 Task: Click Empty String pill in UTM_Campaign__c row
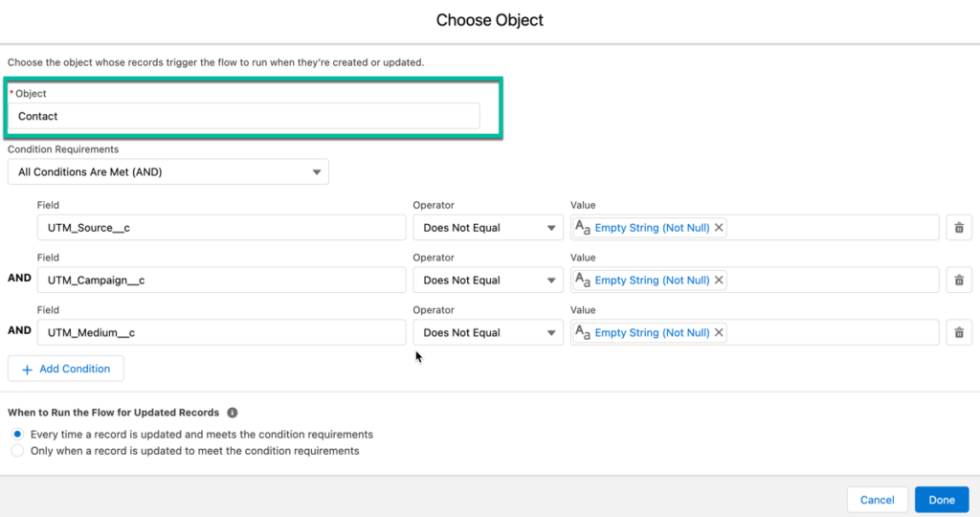(x=650, y=281)
